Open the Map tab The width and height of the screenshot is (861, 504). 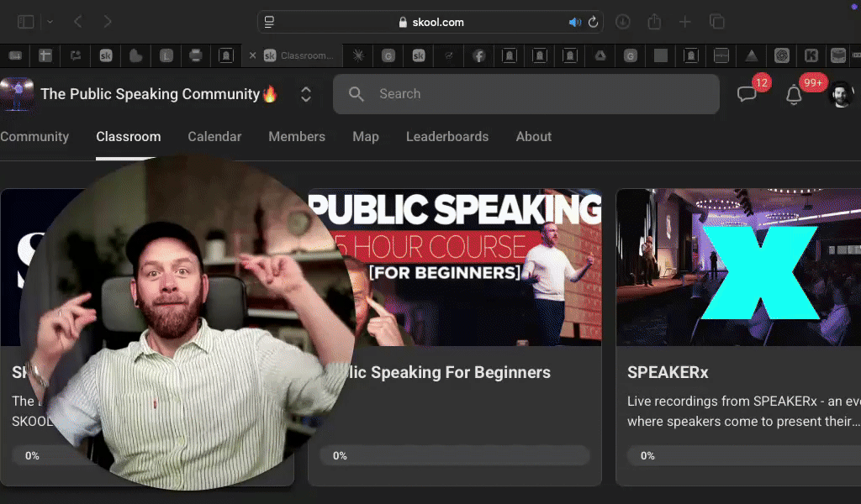[x=366, y=137]
